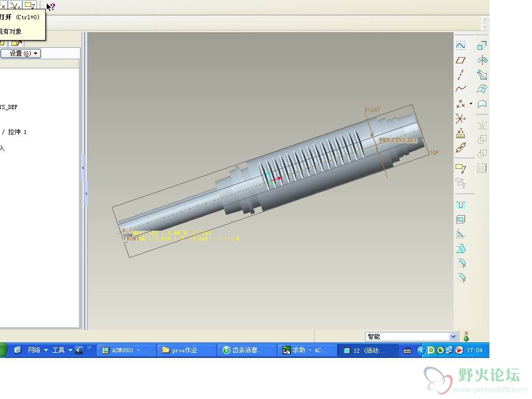The image size is (532, 399).
Task: Click the Pattern tool grid icon
Action: click(x=482, y=168)
